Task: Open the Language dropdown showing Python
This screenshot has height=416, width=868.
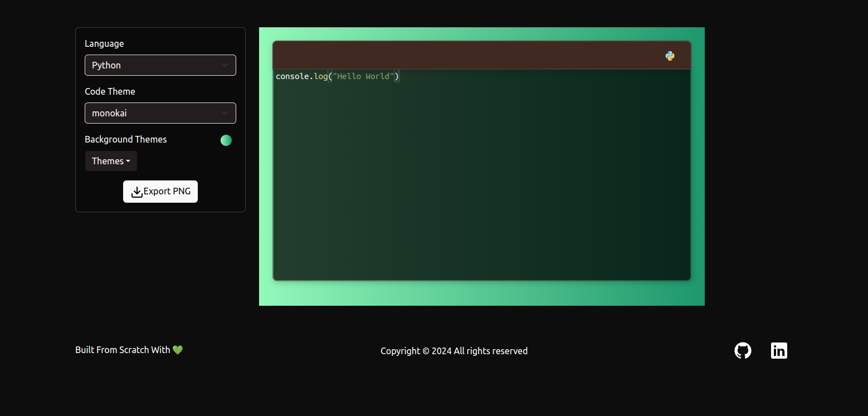Action: pos(160,65)
